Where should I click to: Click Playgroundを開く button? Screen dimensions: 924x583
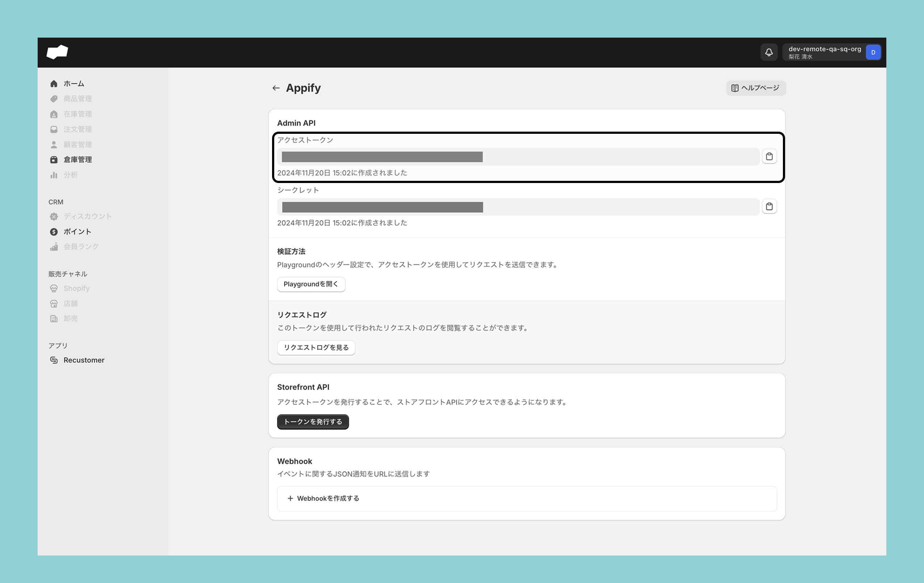point(311,284)
